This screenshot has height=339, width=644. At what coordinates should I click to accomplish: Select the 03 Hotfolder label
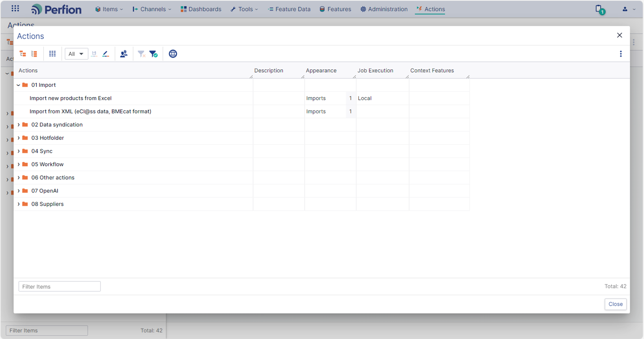[x=47, y=138]
